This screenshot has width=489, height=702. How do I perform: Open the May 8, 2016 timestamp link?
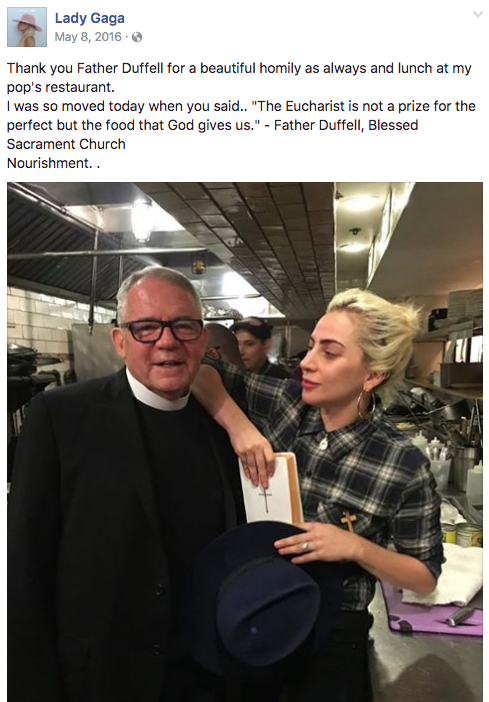[x=88, y=37]
